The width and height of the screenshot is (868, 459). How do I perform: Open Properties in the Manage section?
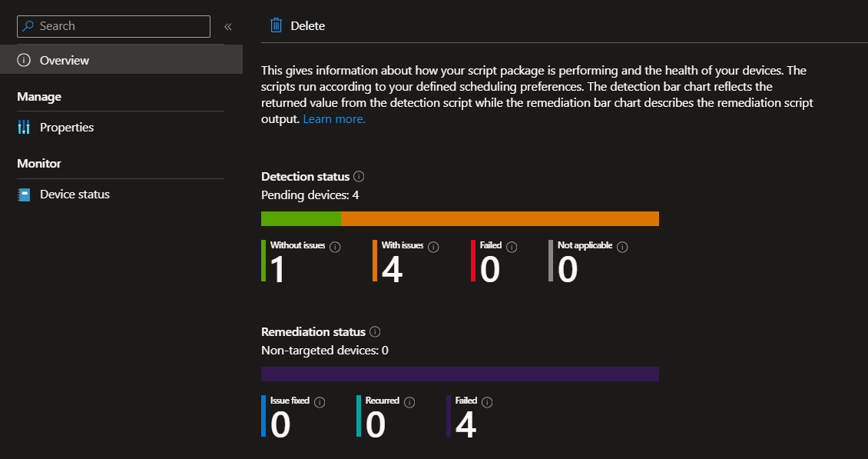point(67,128)
